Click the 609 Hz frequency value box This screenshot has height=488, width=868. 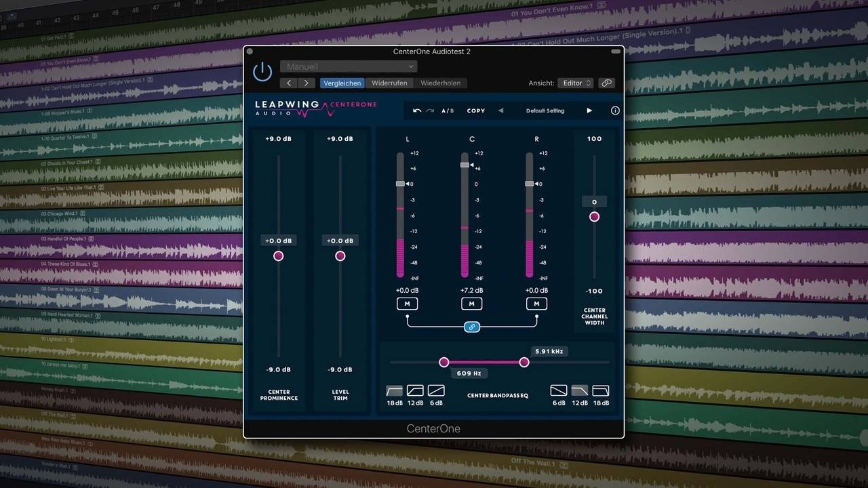tap(469, 373)
